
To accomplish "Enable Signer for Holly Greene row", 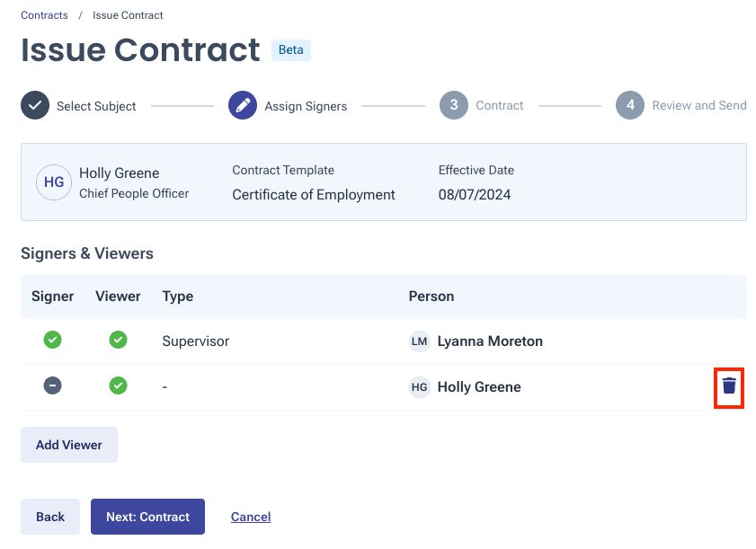I will click(53, 386).
